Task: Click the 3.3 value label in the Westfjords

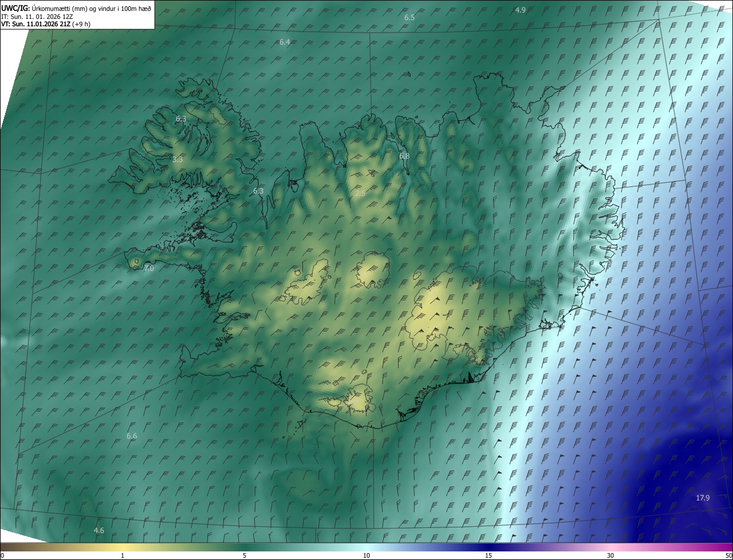Action: pyautogui.click(x=178, y=159)
